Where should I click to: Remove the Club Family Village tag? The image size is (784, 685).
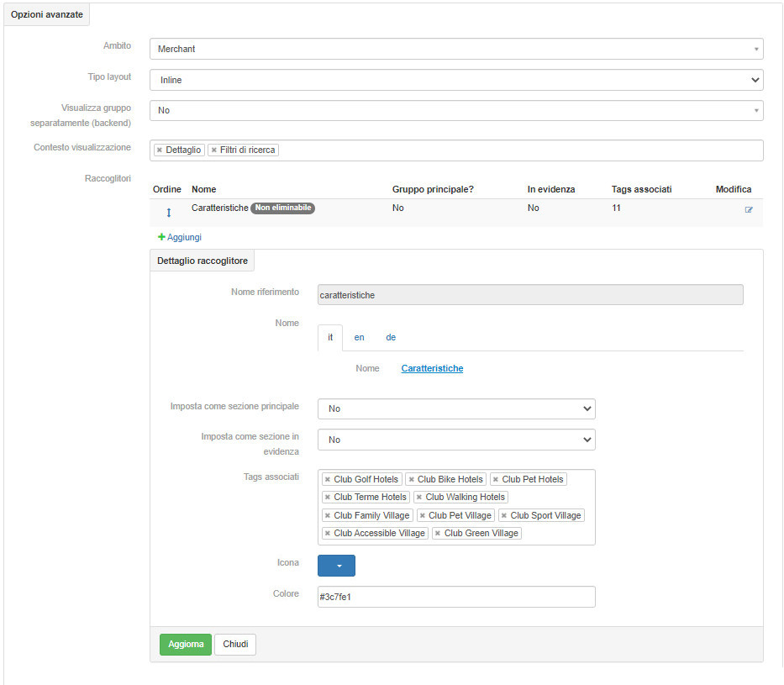point(328,515)
